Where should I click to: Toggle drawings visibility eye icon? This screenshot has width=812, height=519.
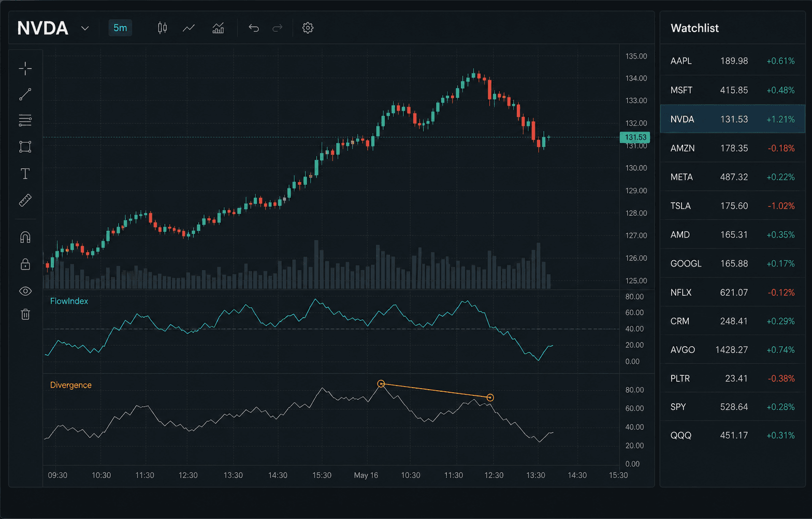pos(25,291)
